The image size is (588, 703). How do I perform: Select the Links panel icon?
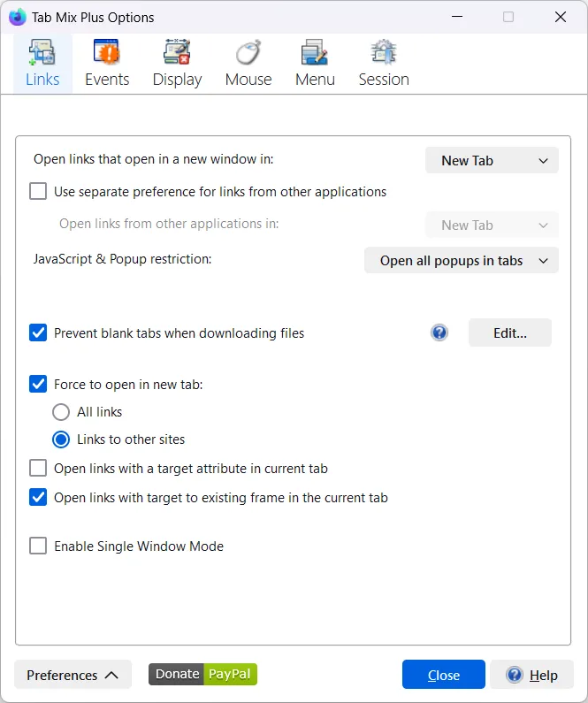pyautogui.click(x=42, y=55)
